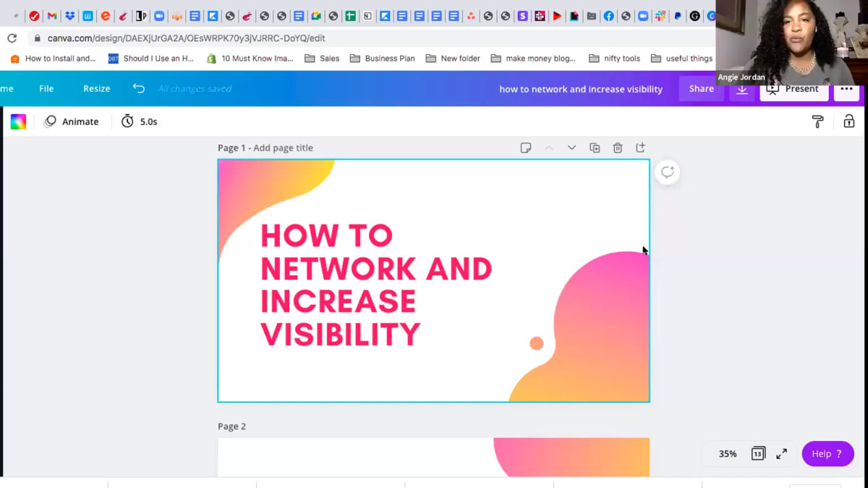Open the File menu
Image resolution: width=868 pixels, height=488 pixels.
pos(46,88)
